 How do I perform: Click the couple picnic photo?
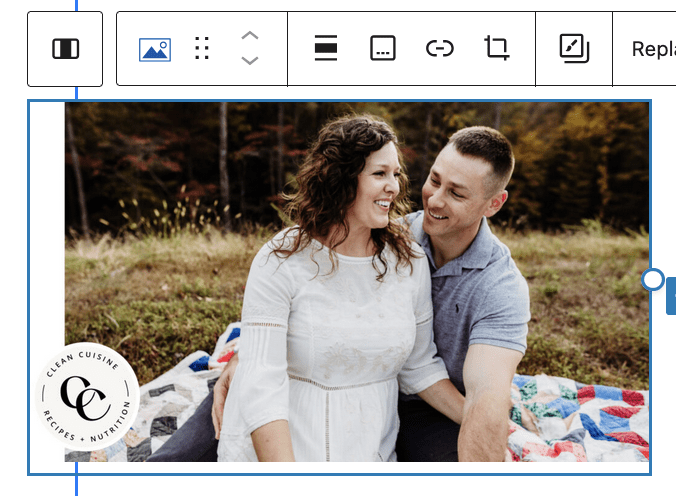coord(357,282)
